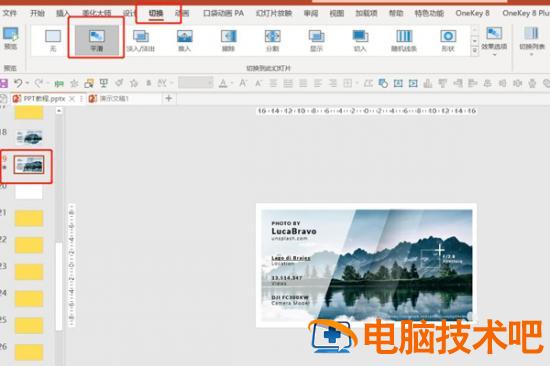The image size is (550, 366).
Task: Apply the 形状 shape transition
Action: pyautogui.click(x=448, y=40)
